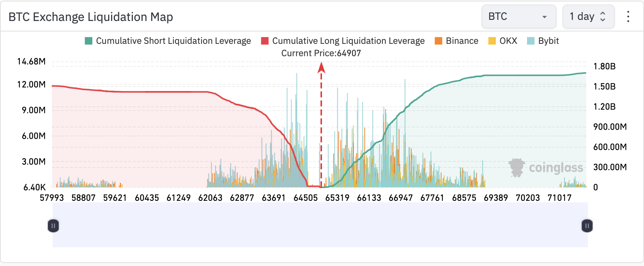Click the 67761 price axis label
The width and height of the screenshot is (644, 266).
[432, 198]
